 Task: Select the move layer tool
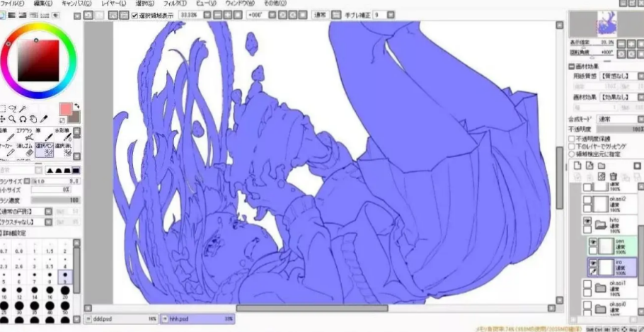2,119
